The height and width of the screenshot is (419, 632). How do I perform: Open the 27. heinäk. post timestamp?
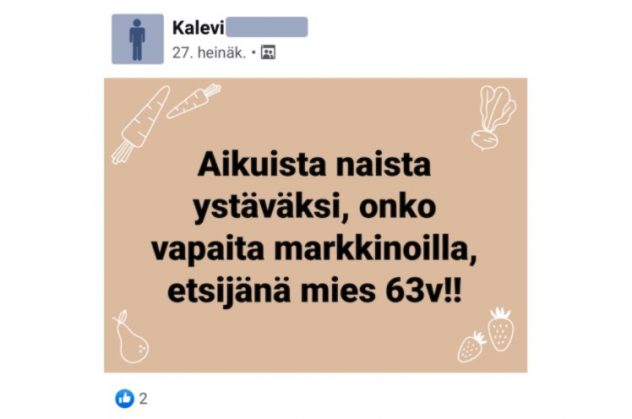click(x=209, y=53)
